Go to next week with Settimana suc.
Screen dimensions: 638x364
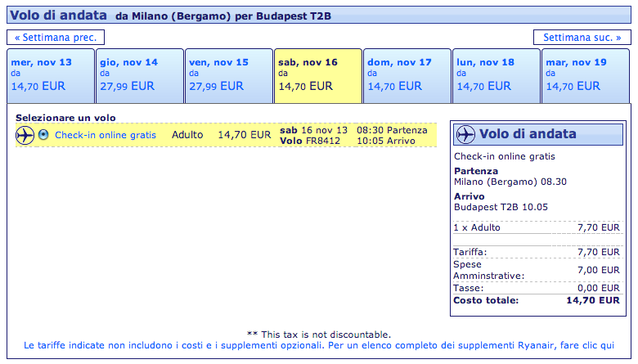[x=582, y=38]
